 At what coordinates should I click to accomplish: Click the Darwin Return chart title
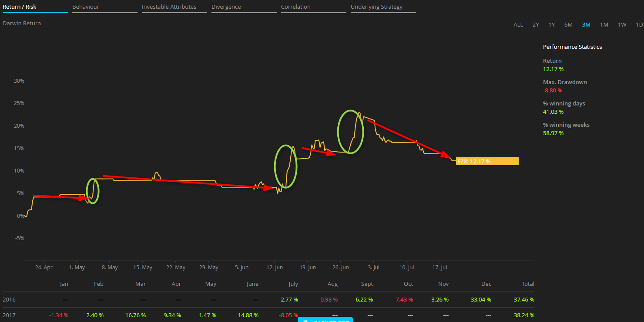(x=22, y=24)
